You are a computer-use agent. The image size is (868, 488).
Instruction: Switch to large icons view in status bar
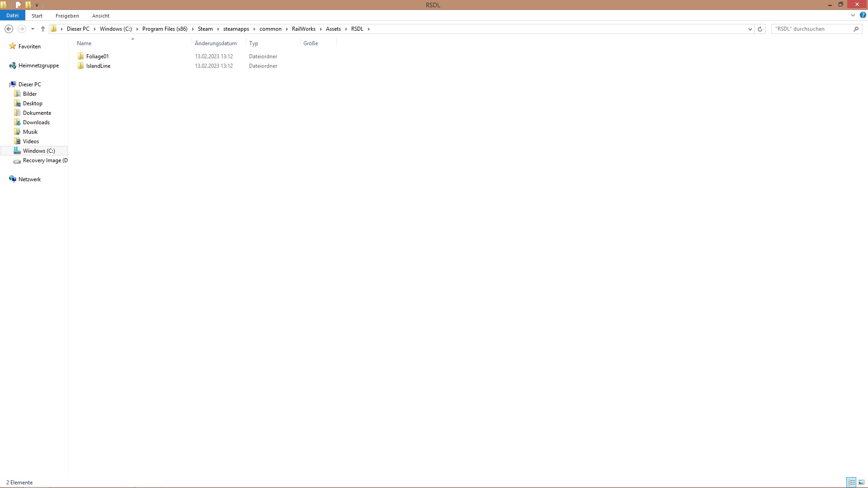pyautogui.click(x=861, y=483)
